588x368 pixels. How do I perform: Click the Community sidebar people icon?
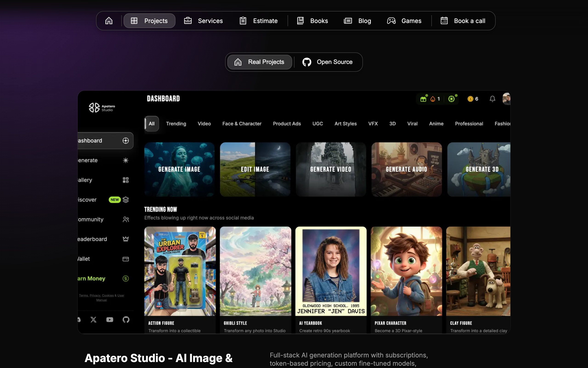pos(126,219)
